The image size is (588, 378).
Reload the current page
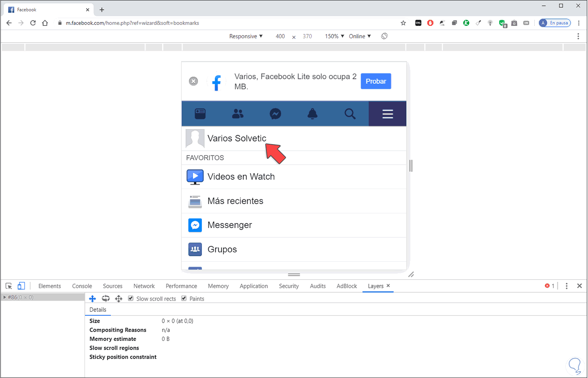33,23
